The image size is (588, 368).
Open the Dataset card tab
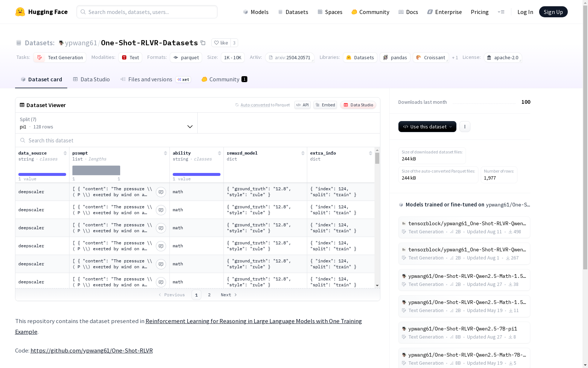(x=41, y=79)
